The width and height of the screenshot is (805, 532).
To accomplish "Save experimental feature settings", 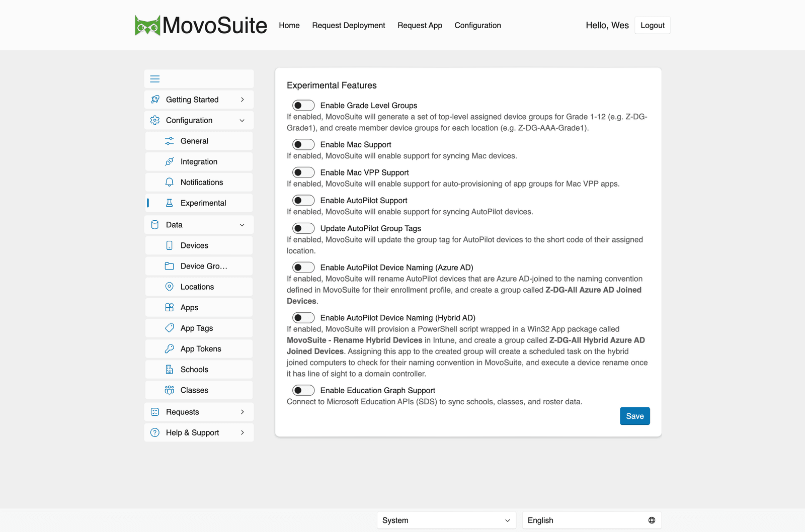I will [635, 416].
